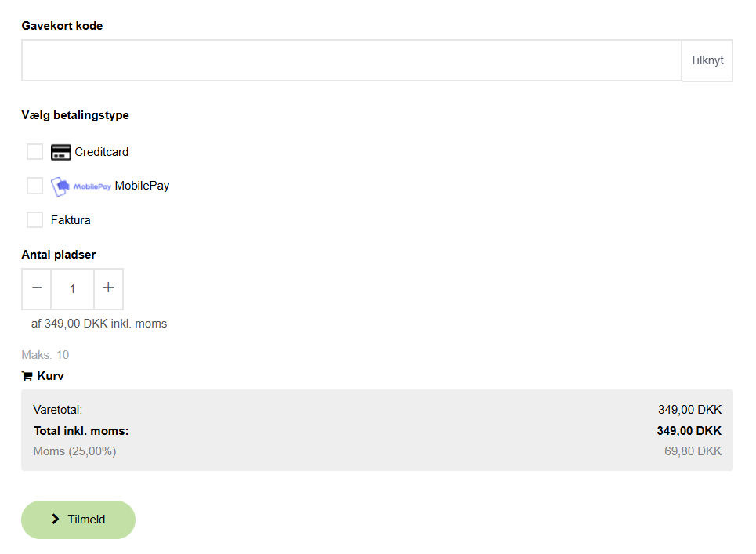Click the shopping cart icon next to Kurv
This screenshot has height=554, width=756.
pyautogui.click(x=26, y=375)
